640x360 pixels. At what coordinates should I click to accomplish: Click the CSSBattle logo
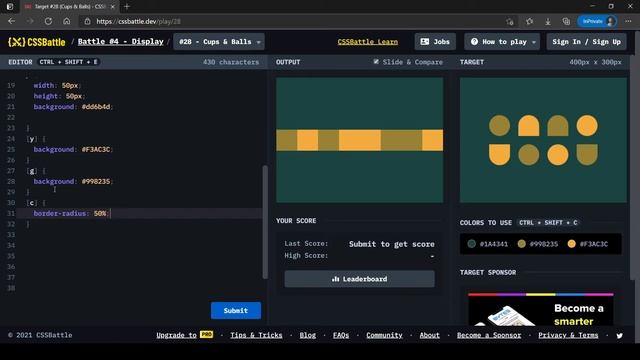[x=37, y=42]
